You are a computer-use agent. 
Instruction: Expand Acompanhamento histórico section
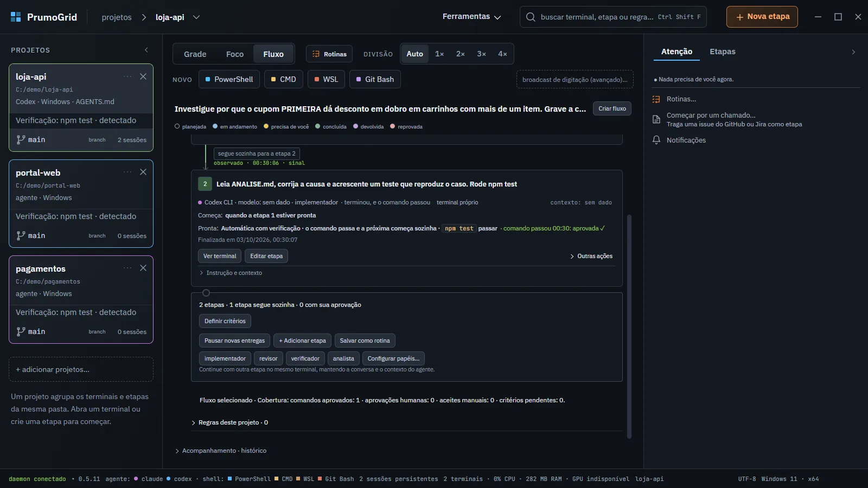221,451
